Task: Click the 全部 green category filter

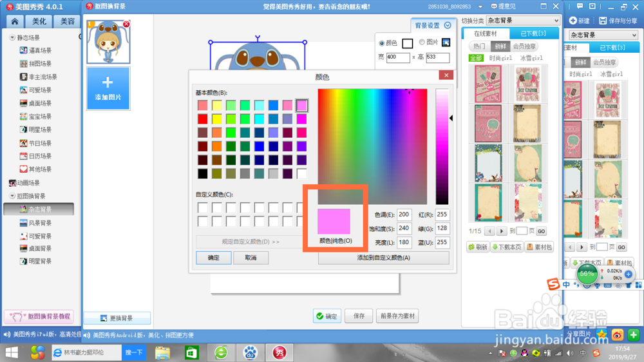Action: (476, 58)
